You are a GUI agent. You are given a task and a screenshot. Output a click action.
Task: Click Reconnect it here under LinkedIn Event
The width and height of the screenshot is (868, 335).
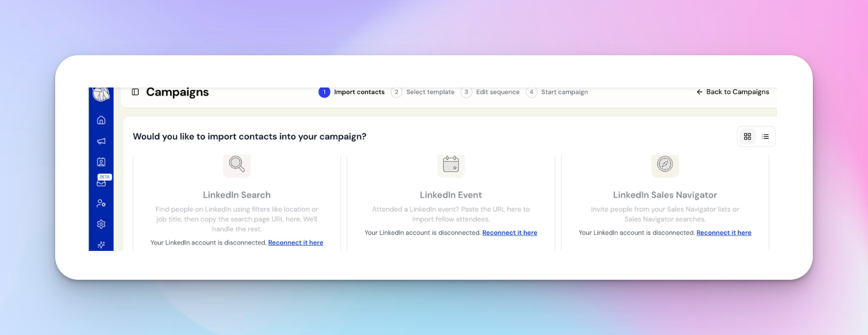510,233
